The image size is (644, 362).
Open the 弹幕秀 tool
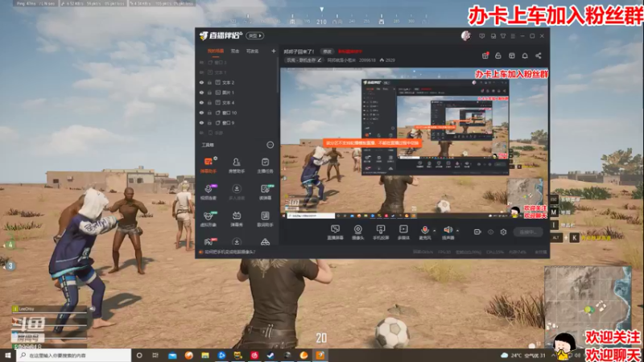(x=237, y=219)
